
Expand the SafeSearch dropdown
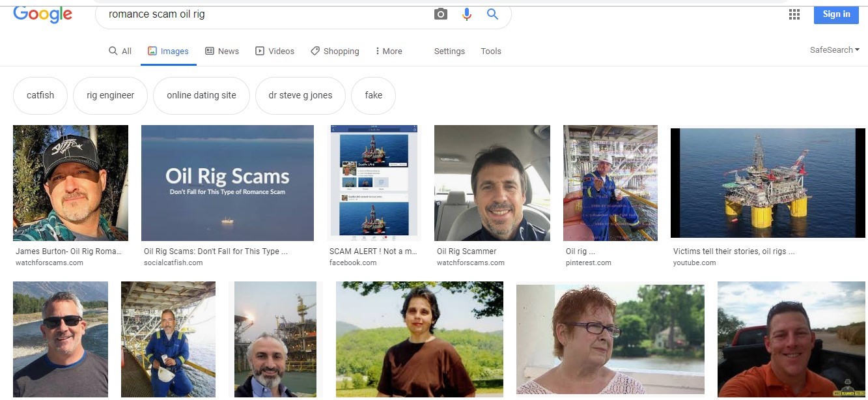pyautogui.click(x=834, y=50)
